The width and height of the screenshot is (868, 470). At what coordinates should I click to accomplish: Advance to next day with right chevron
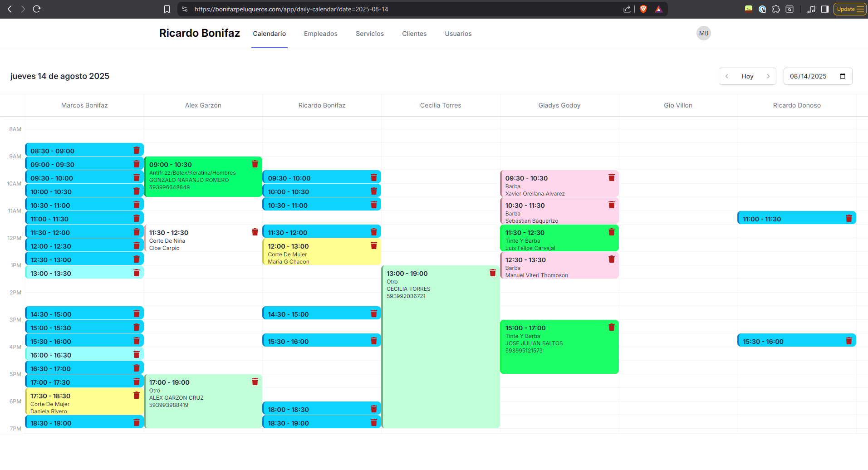click(x=768, y=76)
